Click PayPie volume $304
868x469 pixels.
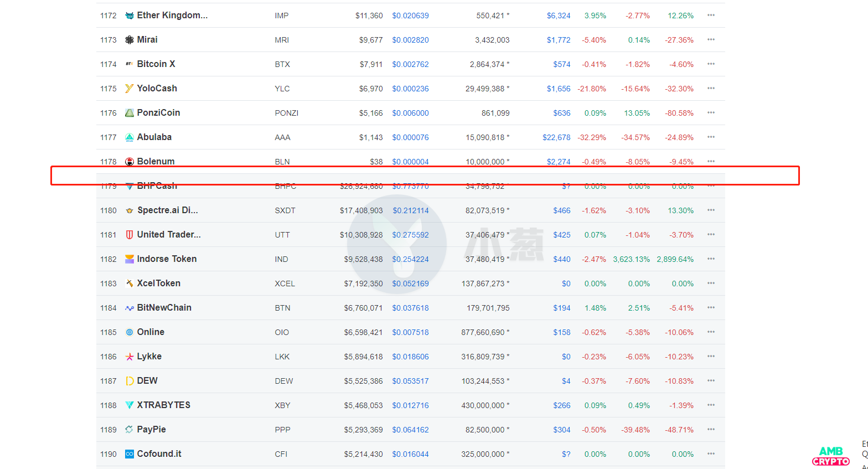[562, 430]
